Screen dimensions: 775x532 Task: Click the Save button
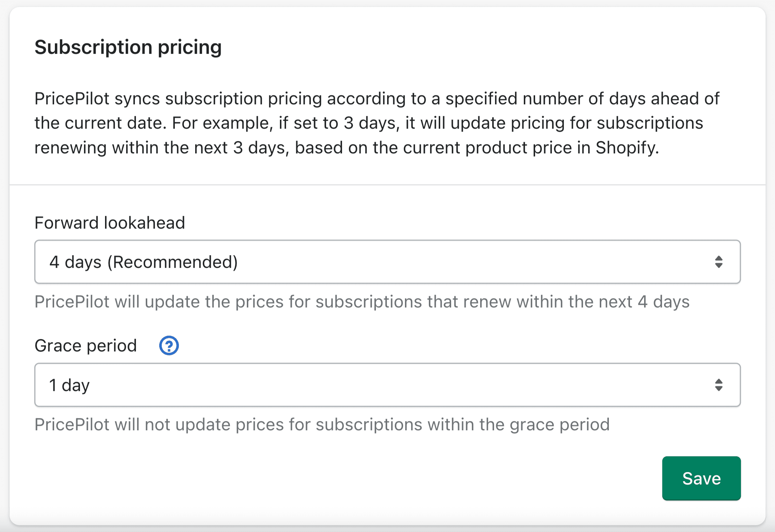[x=701, y=478]
